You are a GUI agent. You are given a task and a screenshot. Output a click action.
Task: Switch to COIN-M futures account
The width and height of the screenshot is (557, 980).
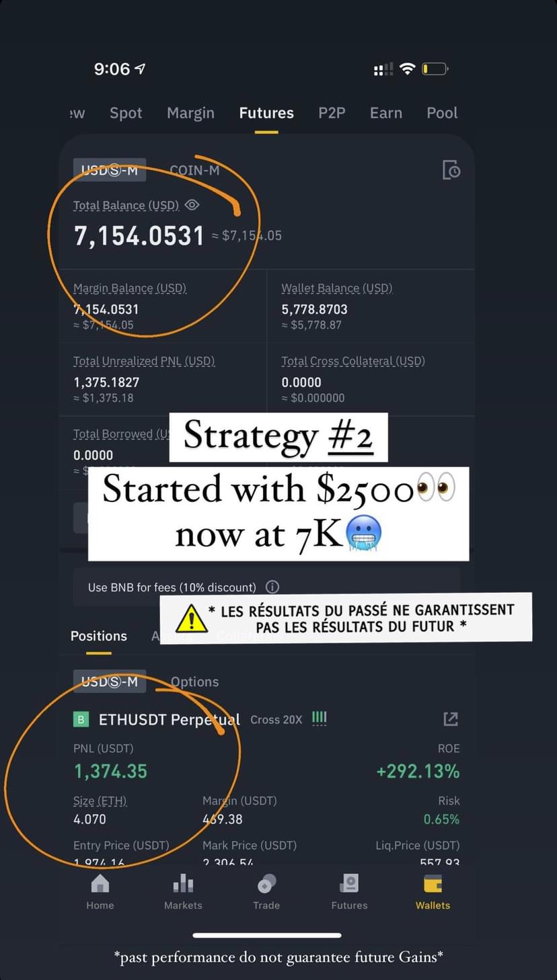194,170
